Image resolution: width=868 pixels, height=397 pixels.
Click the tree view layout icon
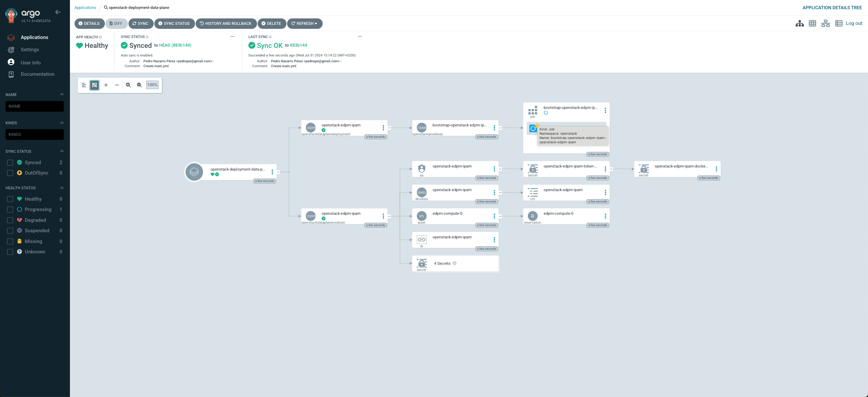pos(799,23)
